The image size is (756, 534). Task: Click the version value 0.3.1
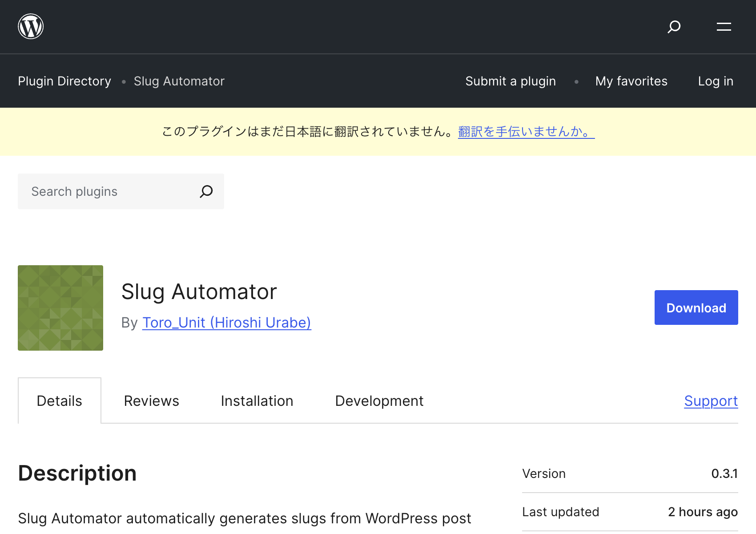coord(724,473)
